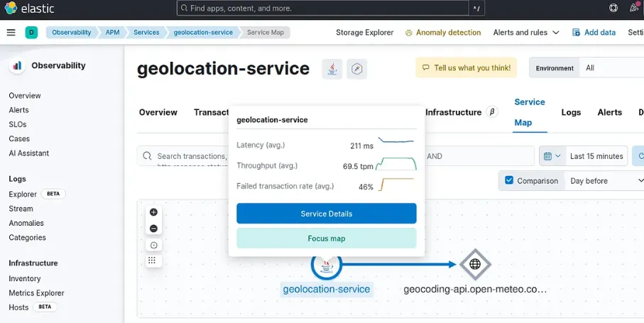Switch to the Overview tab
Image resolution: width=644 pixels, height=323 pixels.
coord(158,112)
